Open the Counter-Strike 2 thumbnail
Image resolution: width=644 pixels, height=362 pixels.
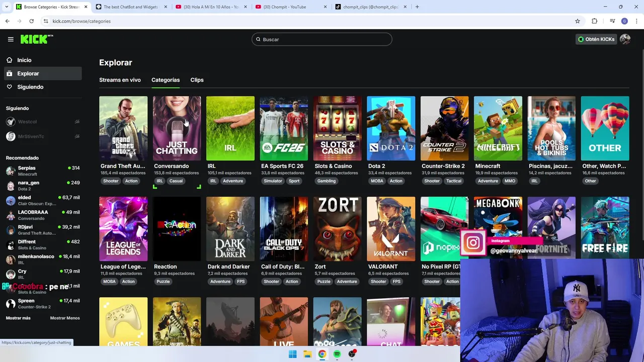(x=444, y=128)
